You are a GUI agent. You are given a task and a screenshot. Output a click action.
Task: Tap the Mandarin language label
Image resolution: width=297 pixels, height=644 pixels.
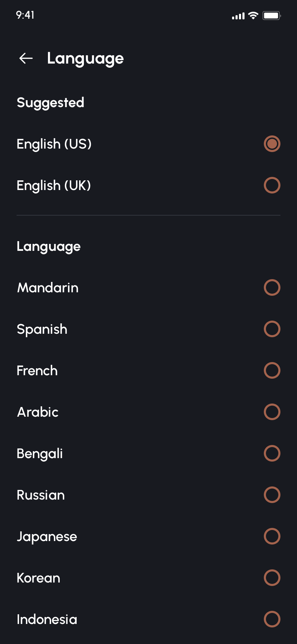(48, 288)
